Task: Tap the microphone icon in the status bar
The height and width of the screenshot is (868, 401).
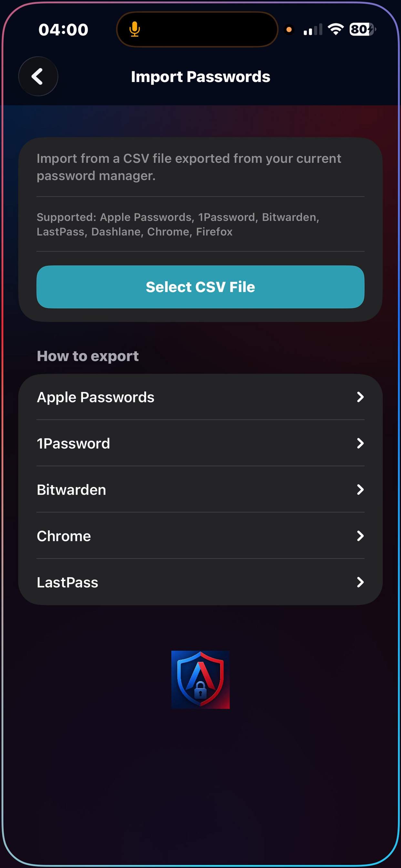Action: (x=134, y=29)
